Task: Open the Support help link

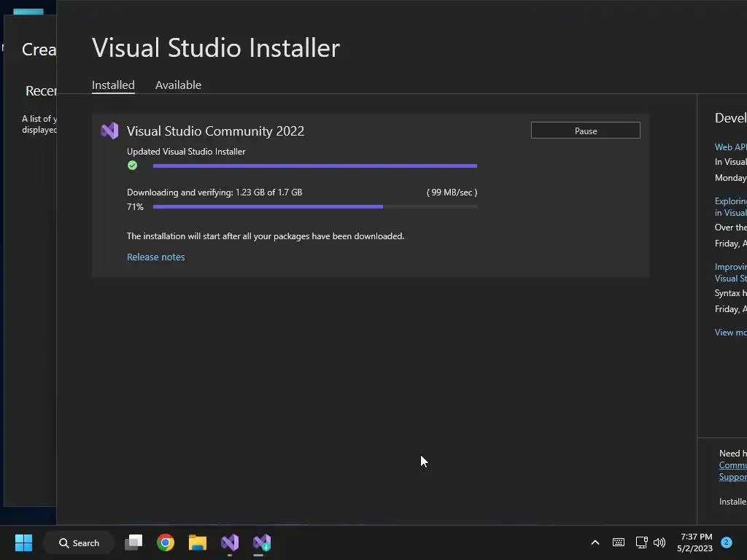Action: pos(732,477)
